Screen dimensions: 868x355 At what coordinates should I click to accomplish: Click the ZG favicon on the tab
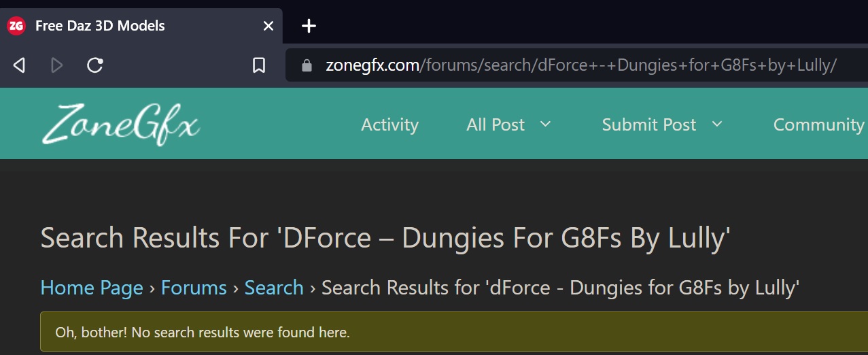click(x=16, y=26)
